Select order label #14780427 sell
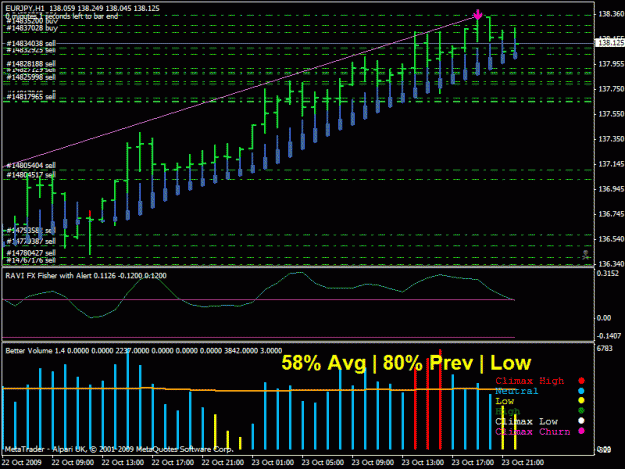This screenshot has height=469, width=625. point(31,253)
